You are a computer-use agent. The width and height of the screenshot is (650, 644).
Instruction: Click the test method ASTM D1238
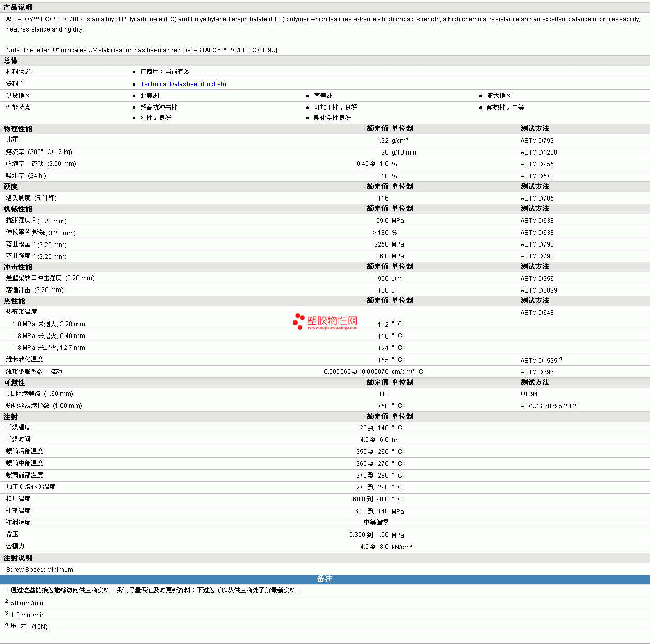(539, 152)
